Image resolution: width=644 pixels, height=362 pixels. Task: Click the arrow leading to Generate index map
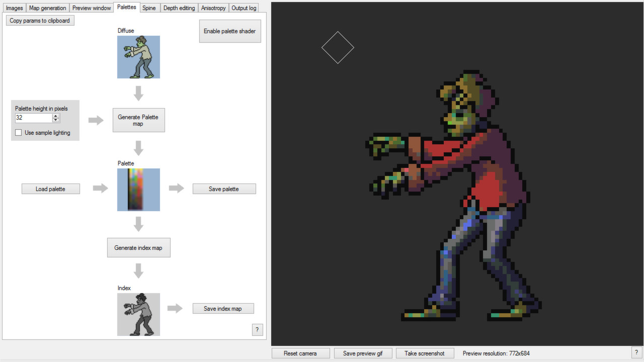click(138, 223)
